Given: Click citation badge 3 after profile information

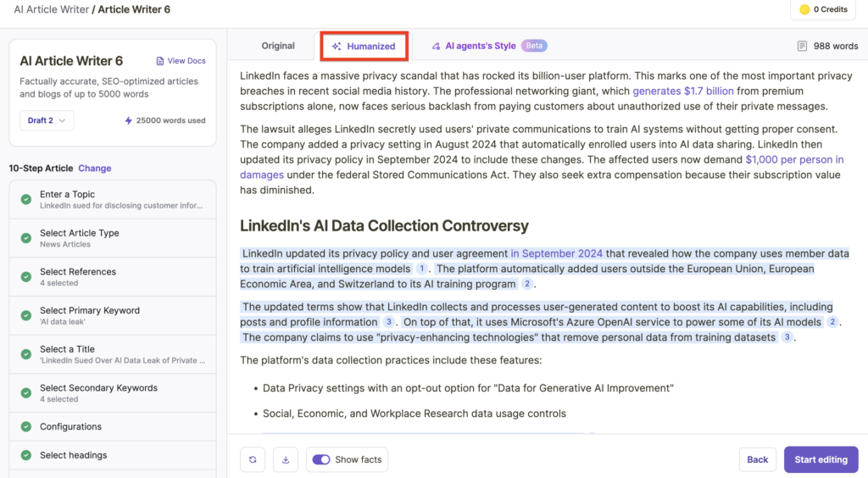Looking at the screenshot, I should (x=388, y=322).
